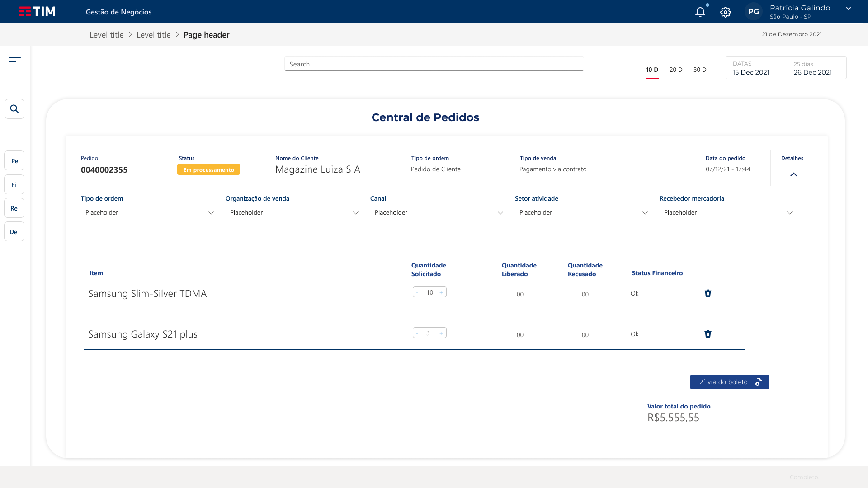The image size is (868, 488).
Task: Click the PG user avatar
Action: (754, 12)
